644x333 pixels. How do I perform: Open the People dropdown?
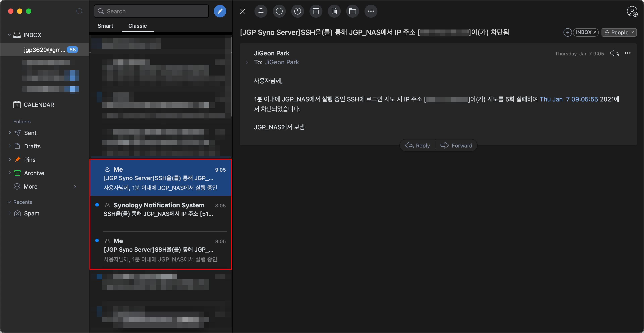coord(619,32)
